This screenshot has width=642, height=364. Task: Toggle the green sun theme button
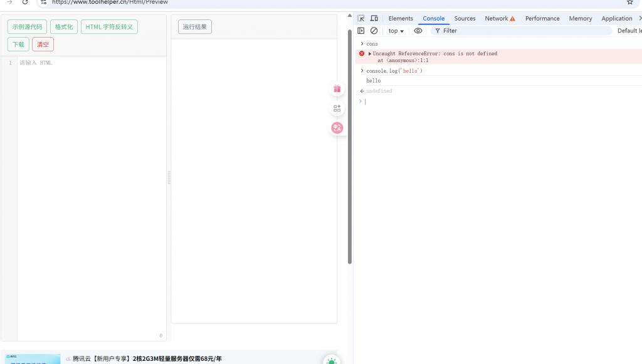(331, 360)
